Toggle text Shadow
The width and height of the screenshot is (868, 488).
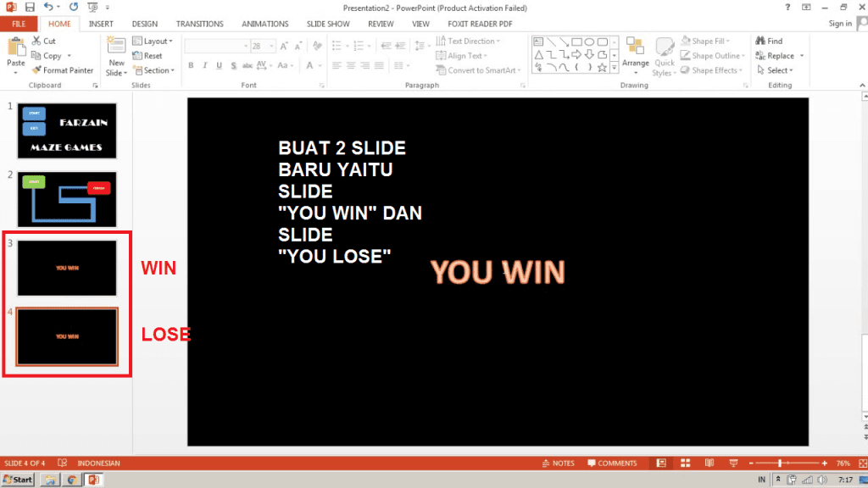point(234,65)
